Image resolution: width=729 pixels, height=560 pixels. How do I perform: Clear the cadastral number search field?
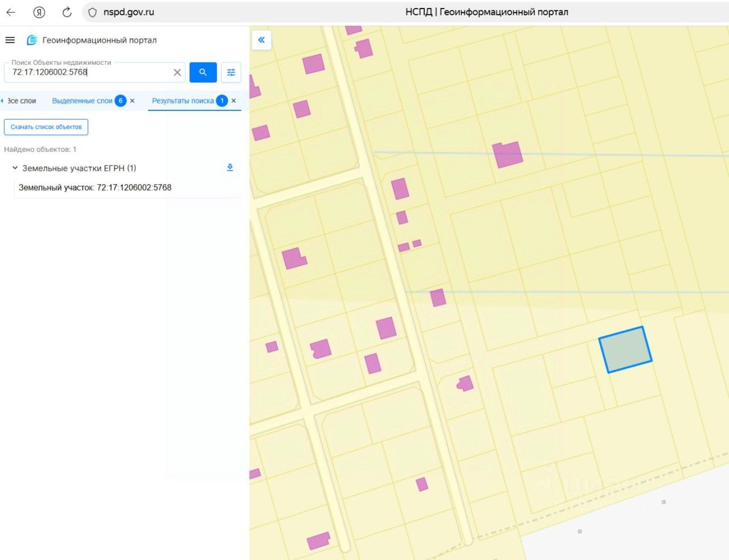[x=177, y=72]
